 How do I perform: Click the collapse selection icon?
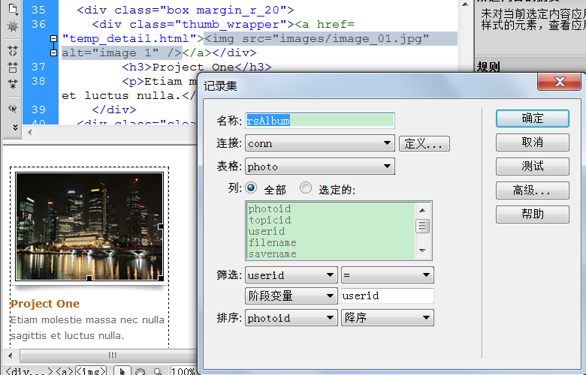12,68
